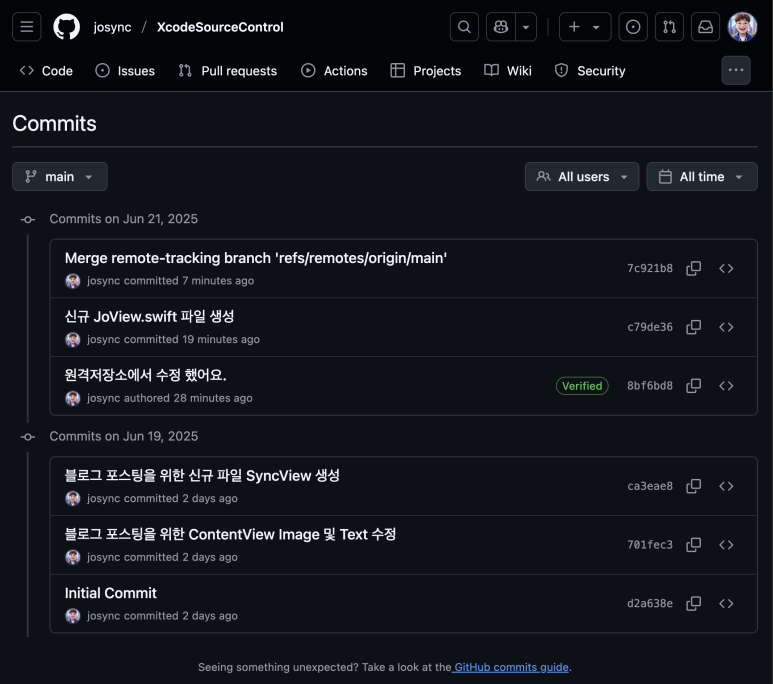Click the josync owner link
This screenshot has width=773, height=684.
tap(112, 27)
